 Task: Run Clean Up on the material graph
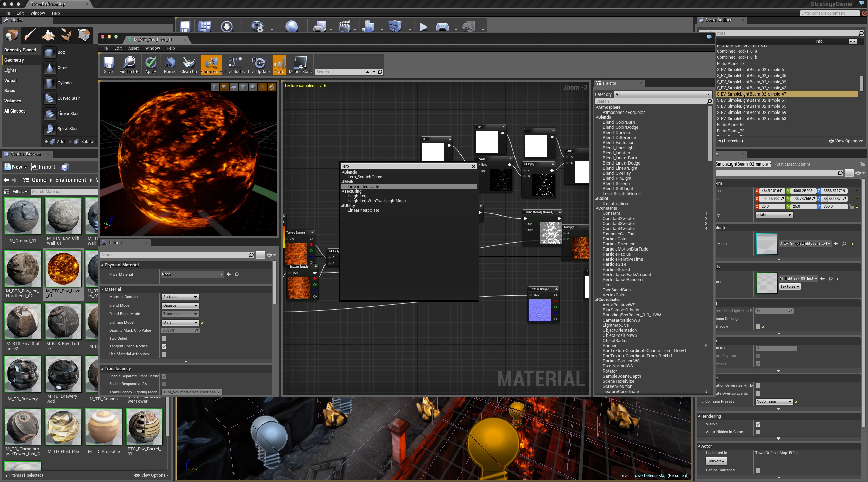tap(188, 65)
